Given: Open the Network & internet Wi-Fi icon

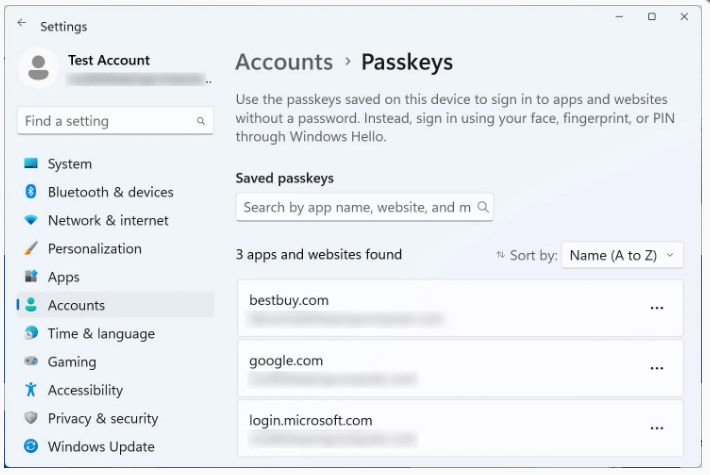Looking at the screenshot, I should [31, 220].
